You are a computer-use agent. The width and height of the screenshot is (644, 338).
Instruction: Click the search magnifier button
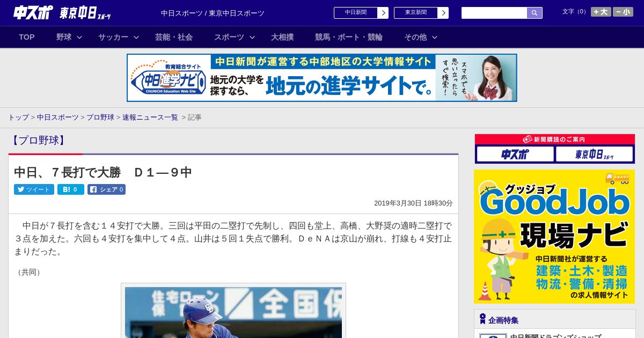tap(535, 13)
